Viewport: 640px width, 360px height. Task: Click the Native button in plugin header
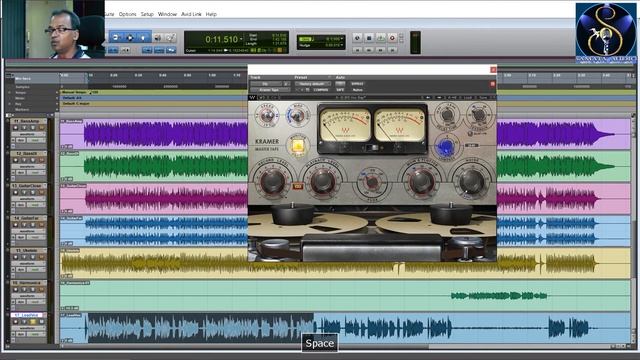tap(358, 90)
